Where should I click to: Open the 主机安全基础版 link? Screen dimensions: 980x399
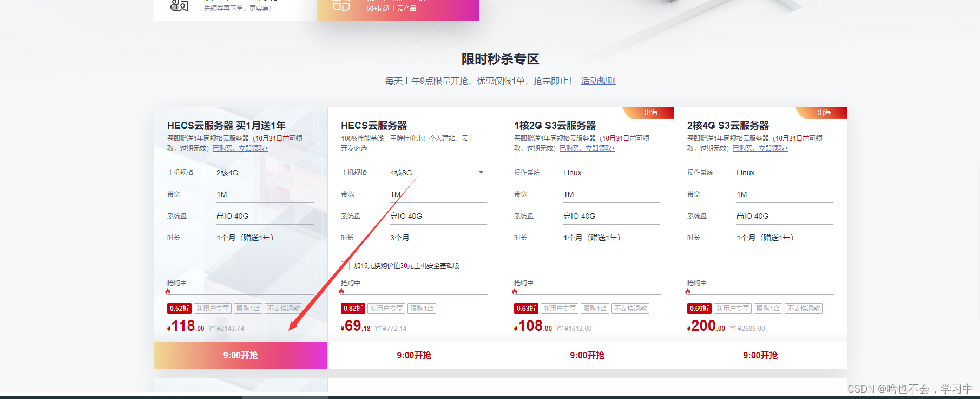point(437,266)
